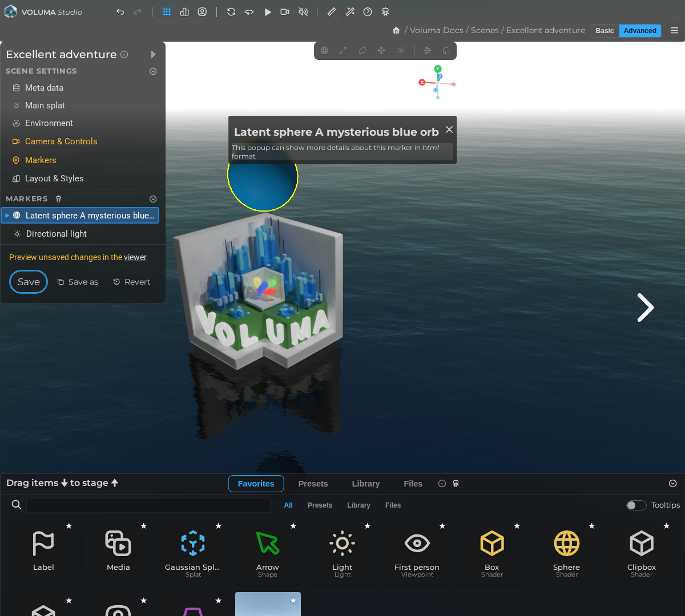Open the bar chart statistics icon
The height and width of the screenshot is (616, 685).
click(184, 12)
